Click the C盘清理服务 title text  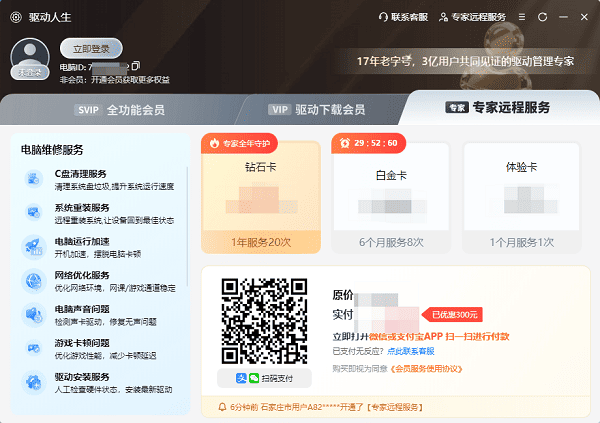(80, 174)
